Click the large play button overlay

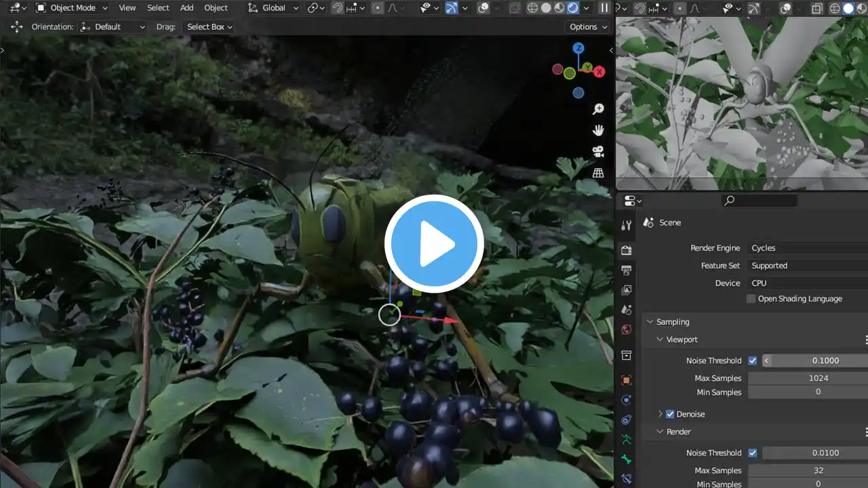click(x=434, y=244)
